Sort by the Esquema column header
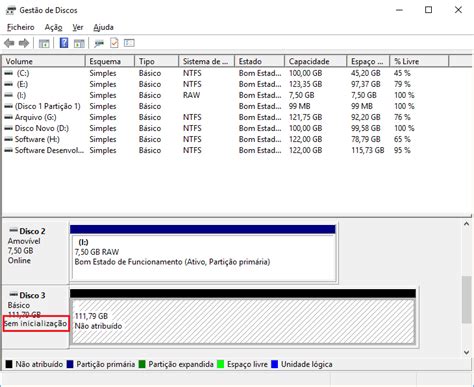Viewport: 474px width, 387px height. pos(110,61)
